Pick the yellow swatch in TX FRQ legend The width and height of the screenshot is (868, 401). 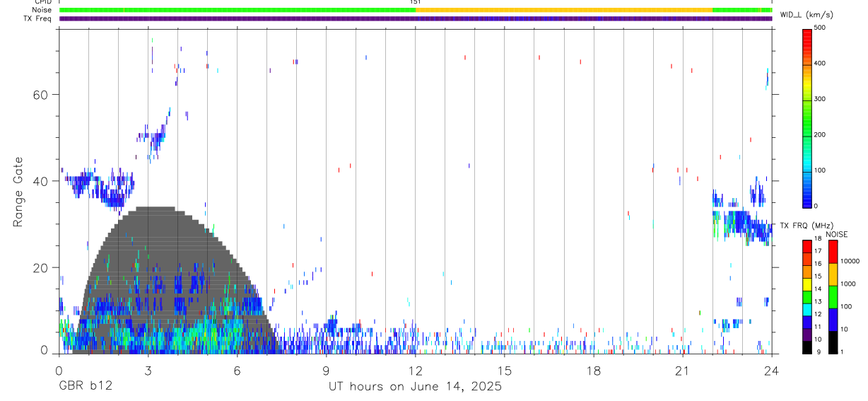(x=807, y=284)
